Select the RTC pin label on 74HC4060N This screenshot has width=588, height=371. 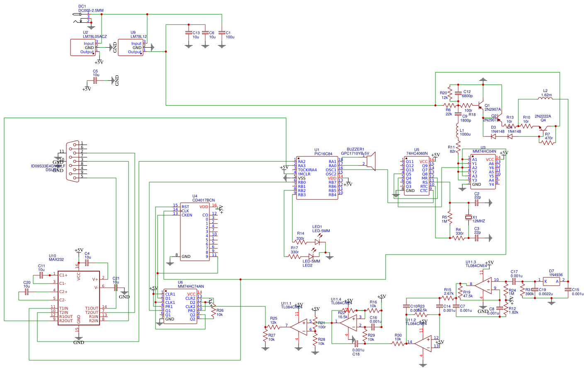click(x=424, y=187)
